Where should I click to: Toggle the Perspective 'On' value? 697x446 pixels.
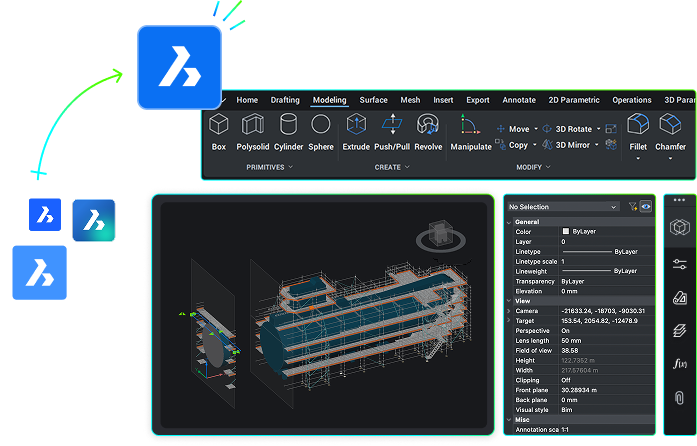point(565,331)
